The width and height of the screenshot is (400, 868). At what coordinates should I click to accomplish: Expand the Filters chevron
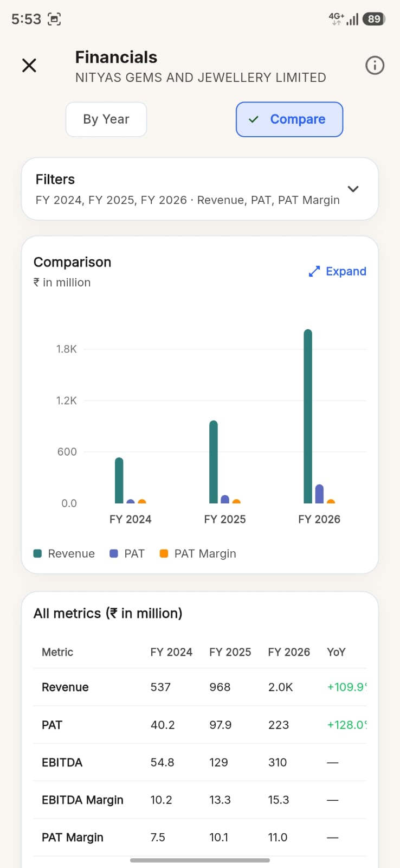point(353,189)
